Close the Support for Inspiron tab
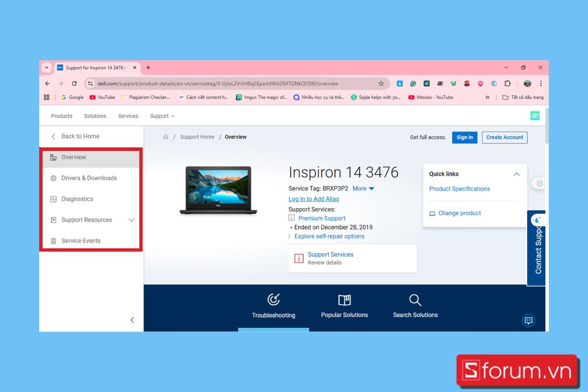 pyautogui.click(x=135, y=68)
